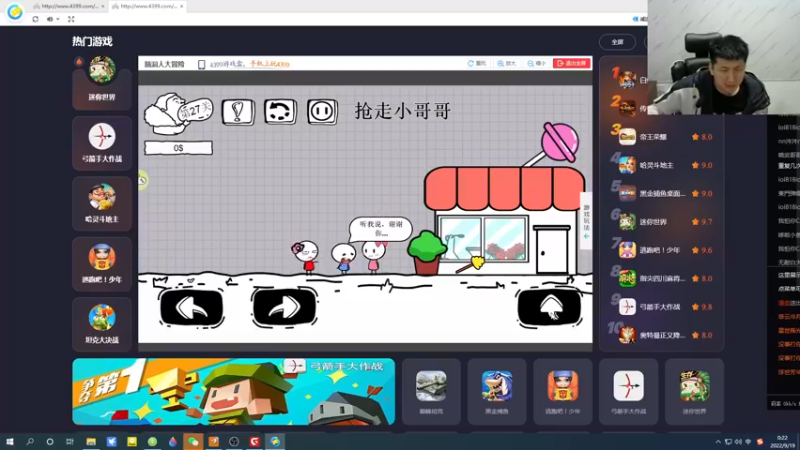800x450 pixels.
Task: Click the taskbar search magnifier icon
Action: (x=30, y=441)
